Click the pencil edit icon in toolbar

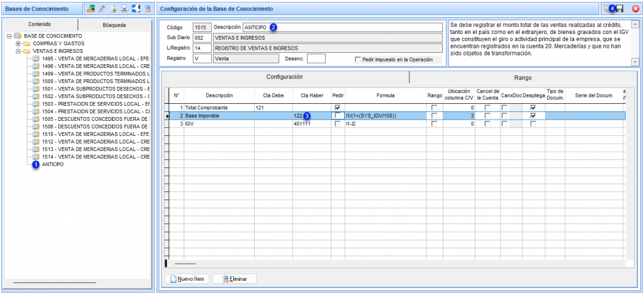(x=102, y=8)
